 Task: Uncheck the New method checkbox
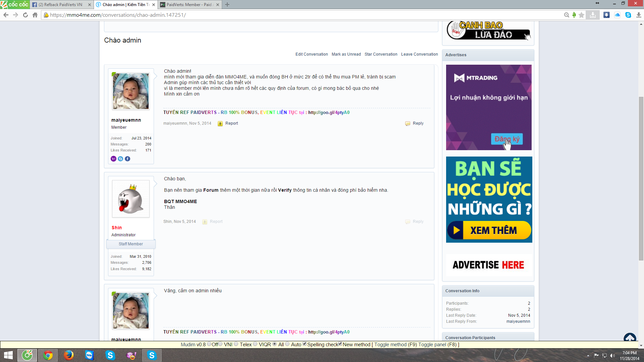pyautogui.click(x=340, y=344)
